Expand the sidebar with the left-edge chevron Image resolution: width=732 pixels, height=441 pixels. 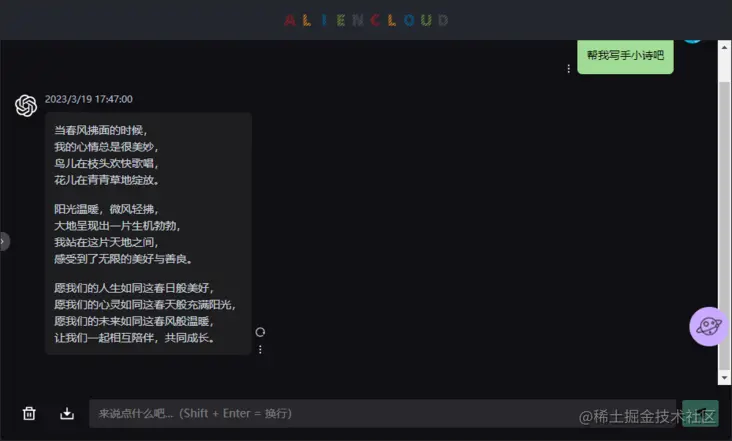pos(4,241)
